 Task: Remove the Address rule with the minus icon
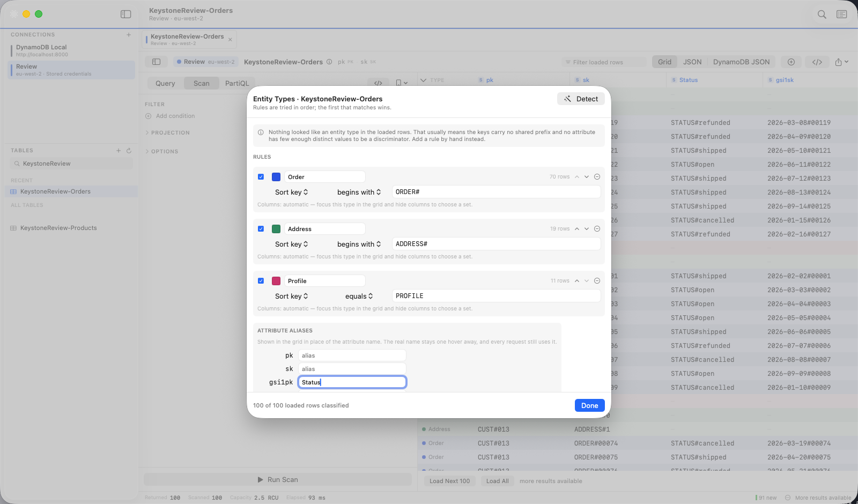coord(597,229)
